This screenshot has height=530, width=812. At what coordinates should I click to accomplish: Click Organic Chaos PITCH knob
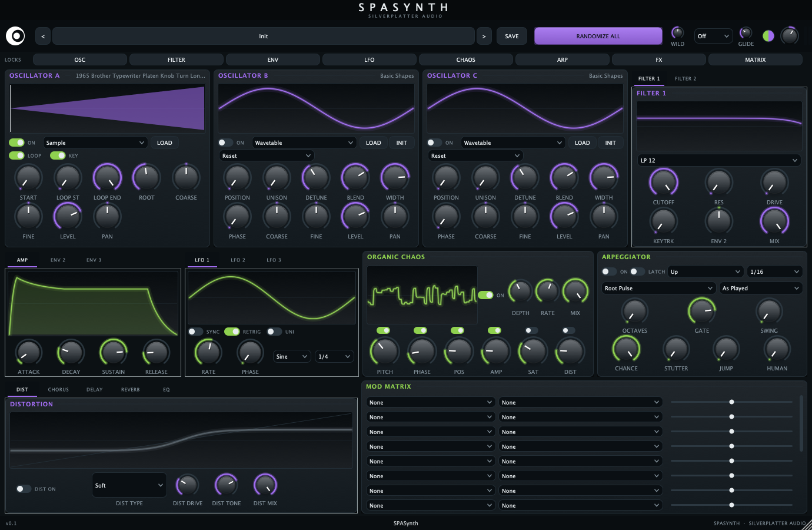point(384,352)
